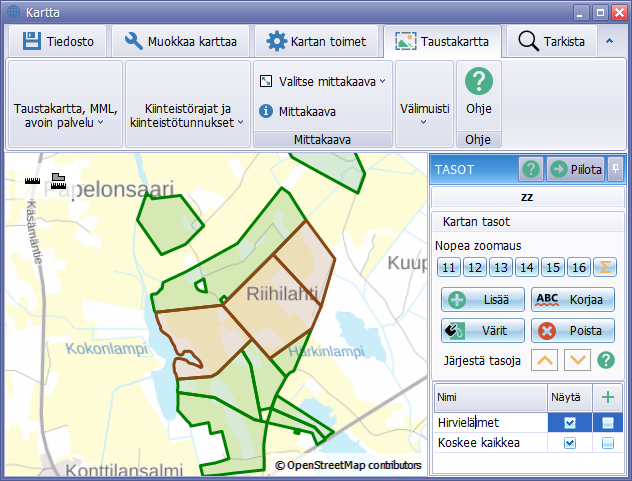Click the Korjaa rename layer button
632x481 pixels.
click(x=573, y=300)
